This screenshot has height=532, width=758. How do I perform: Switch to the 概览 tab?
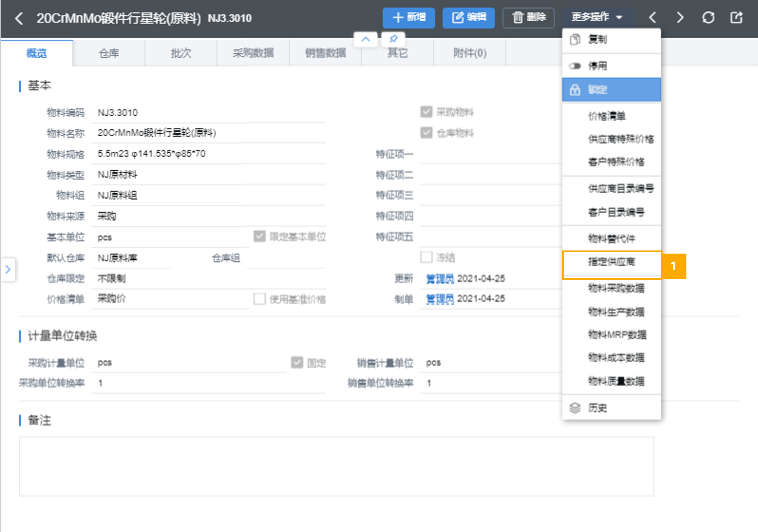(36, 53)
